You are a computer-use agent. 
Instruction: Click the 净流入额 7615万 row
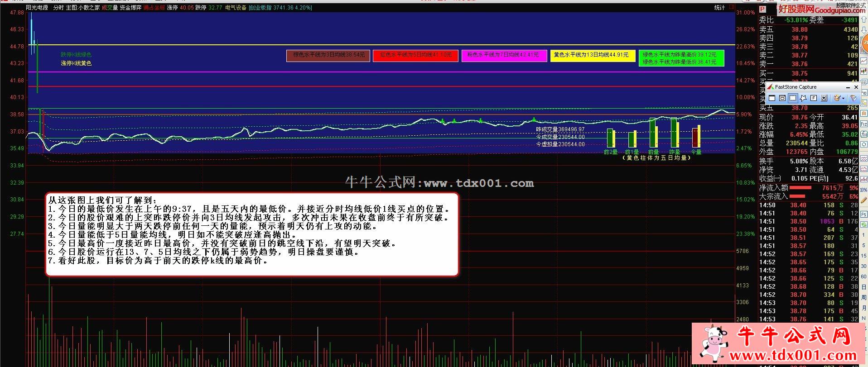[x=809, y=188]
